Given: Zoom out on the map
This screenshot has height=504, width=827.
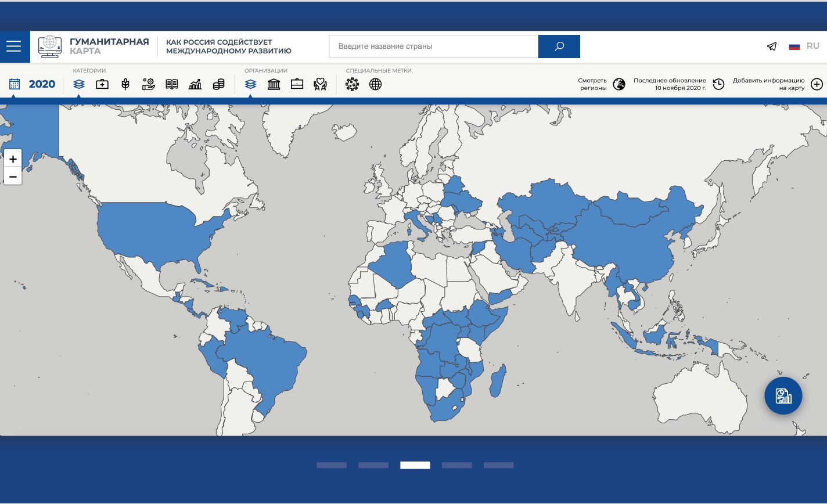Looking at the screenshot, I should pos(13,176).
